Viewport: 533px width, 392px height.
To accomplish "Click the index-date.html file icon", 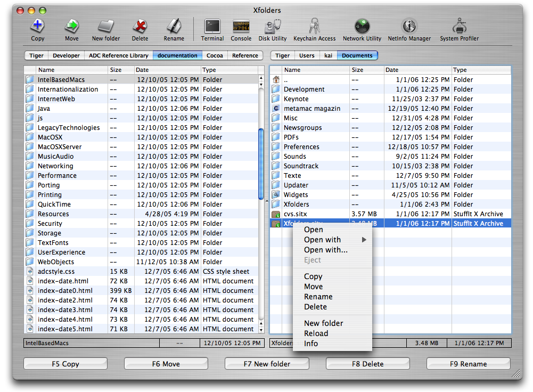I will [x=30, y=281].
